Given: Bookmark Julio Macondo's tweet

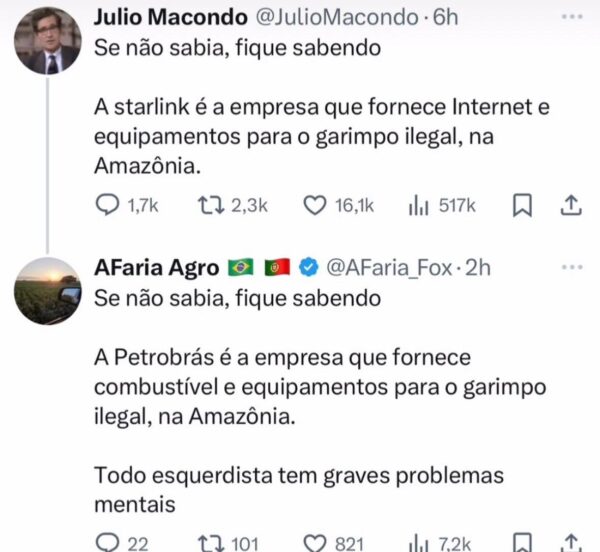Looking at the screenshot, I should 522,205.
